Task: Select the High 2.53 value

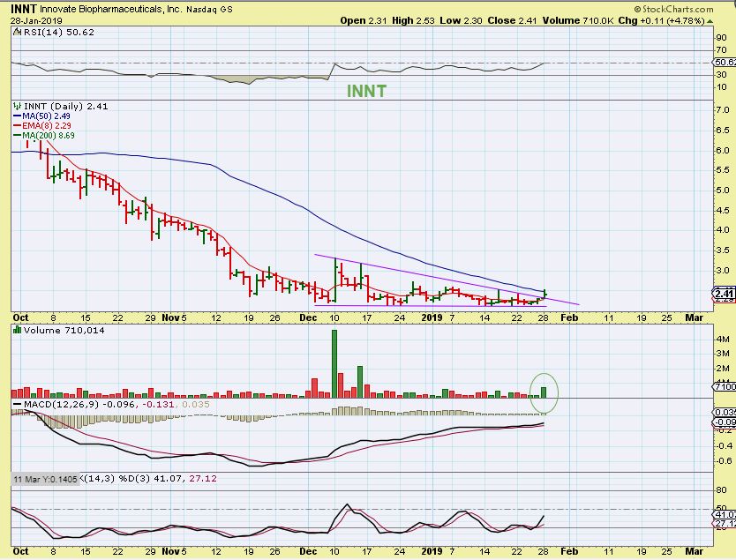Action: 414,20
